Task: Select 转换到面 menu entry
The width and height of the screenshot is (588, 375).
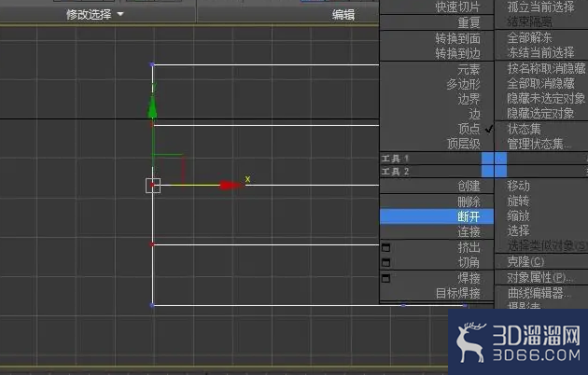Action: point(457,38)
